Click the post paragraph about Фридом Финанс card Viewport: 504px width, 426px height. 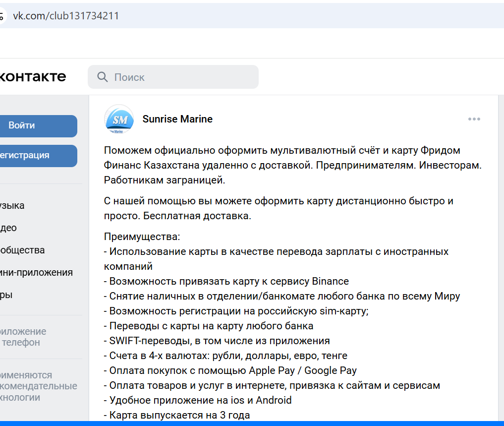[292, 165]
